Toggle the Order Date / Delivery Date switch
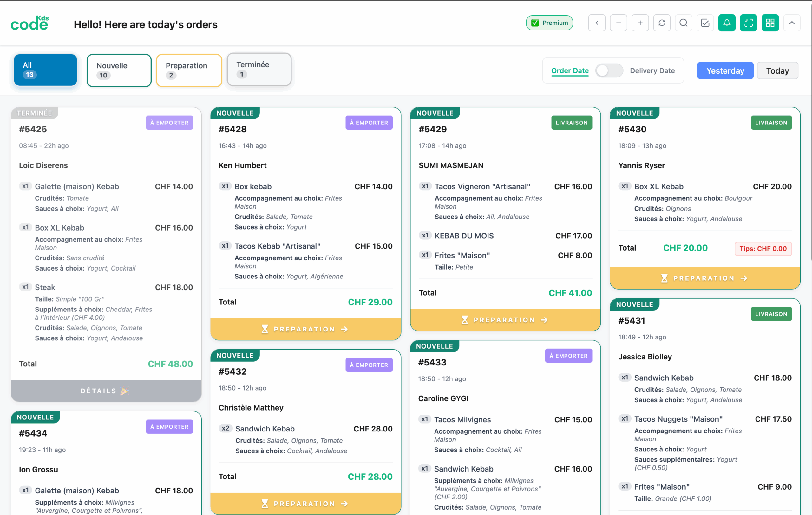 click(609, 70)
